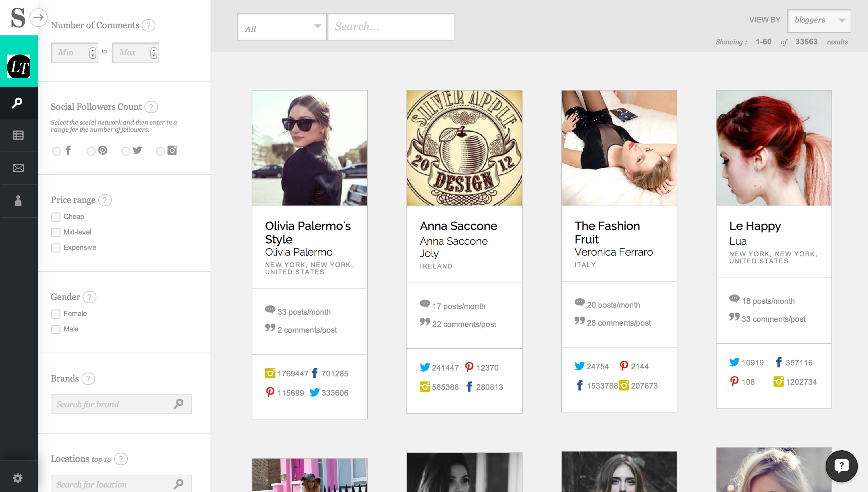The width and height of the screenshot is (868, 492).
Task: Open the All category dropdown
Action: point(282,27)
